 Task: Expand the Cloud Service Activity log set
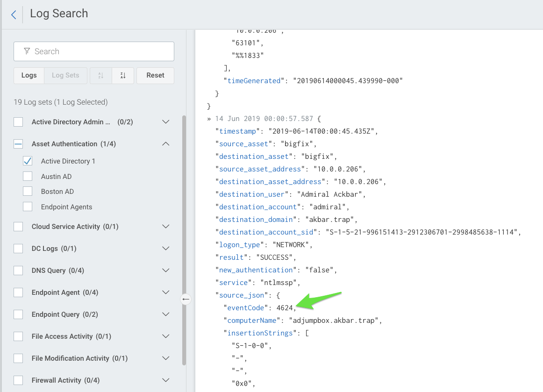tap(165, 227)
